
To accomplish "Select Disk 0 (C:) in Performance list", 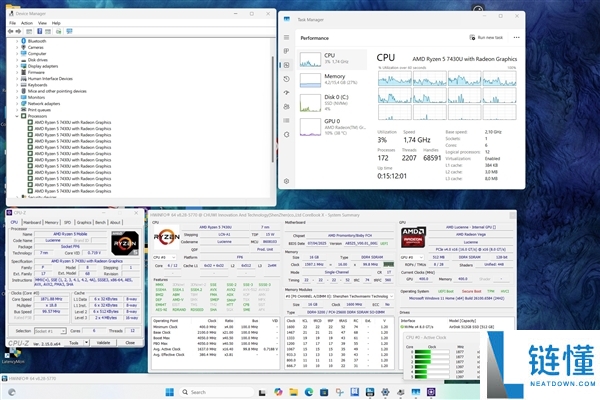I will pyautogui.click(x=332, y=103).
